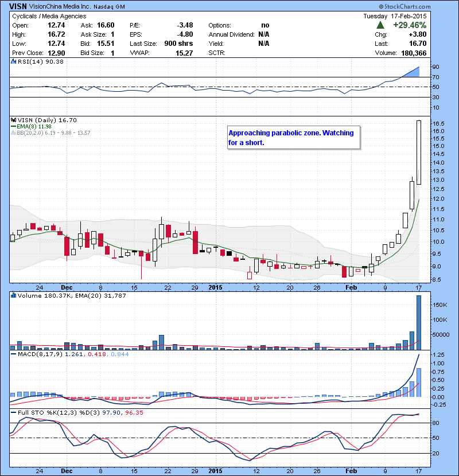Click the tall white candlestick on Feb 17
The height and width of the screenshot is (476, 459).
click(419, 153)
